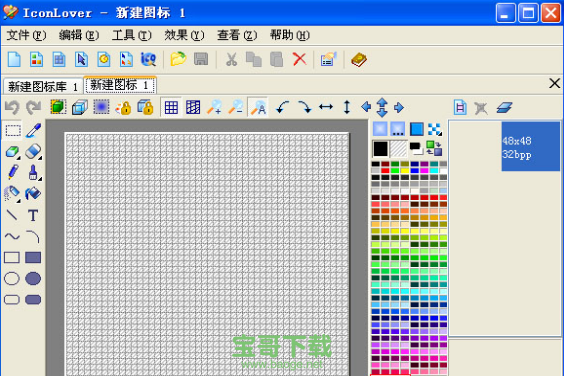Pick the black foreground color box
This screenshot has height=376, width=564.
coord(380,149)
